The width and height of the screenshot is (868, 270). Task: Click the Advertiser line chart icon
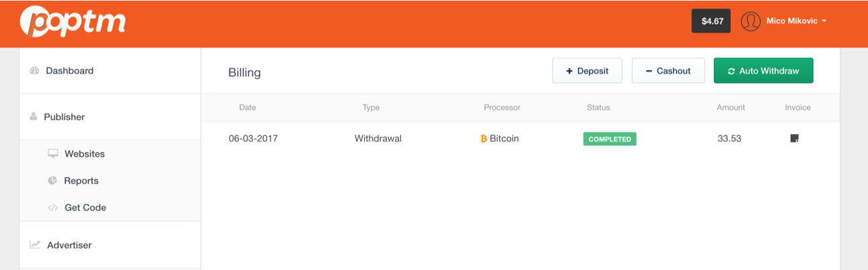point(35,245)
